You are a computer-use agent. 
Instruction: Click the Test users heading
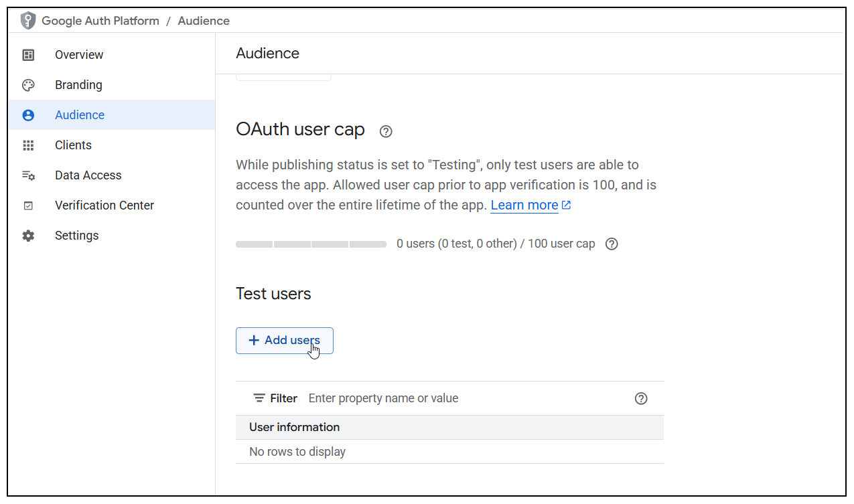(273, 294)
